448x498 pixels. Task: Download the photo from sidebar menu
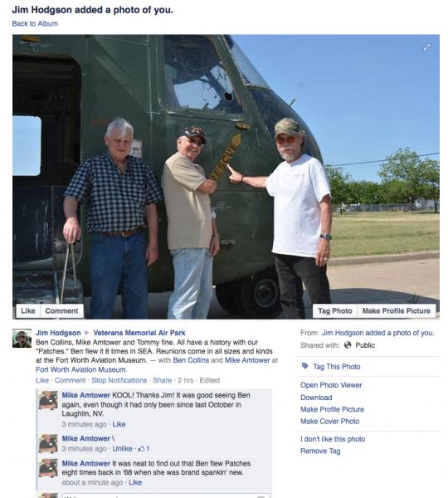click(x=316, y=398)
